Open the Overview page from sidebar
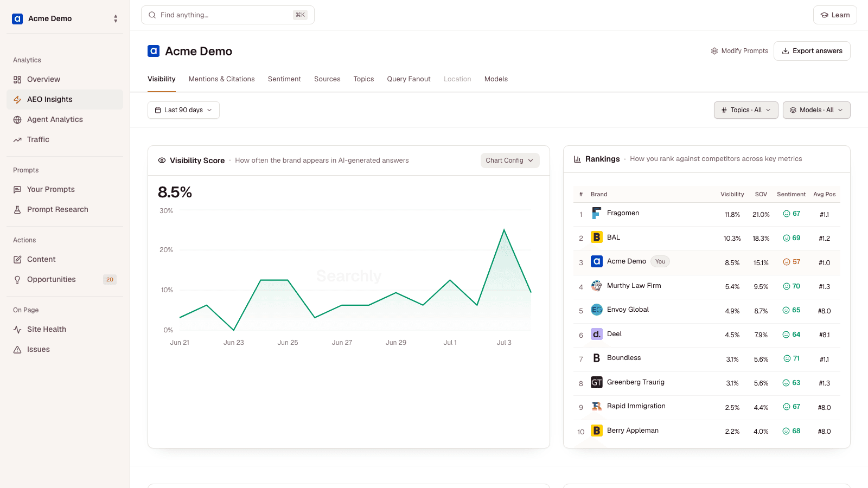The width and height of the screenshot is (868, 488). pyautogui.click(x=65, y=80)
